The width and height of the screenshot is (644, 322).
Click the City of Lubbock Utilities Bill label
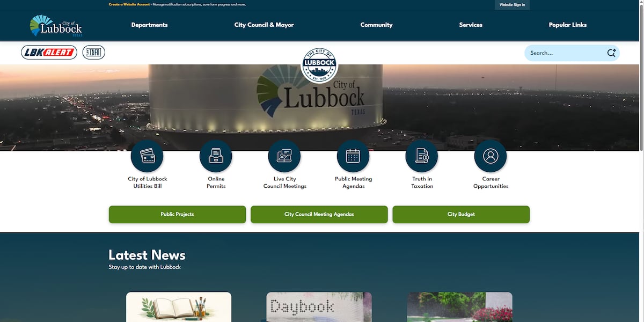[x=148, y=182]
